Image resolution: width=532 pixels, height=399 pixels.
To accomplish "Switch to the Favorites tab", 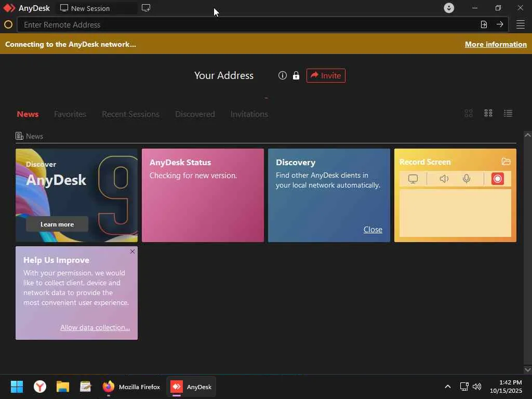I will [70, 114].
